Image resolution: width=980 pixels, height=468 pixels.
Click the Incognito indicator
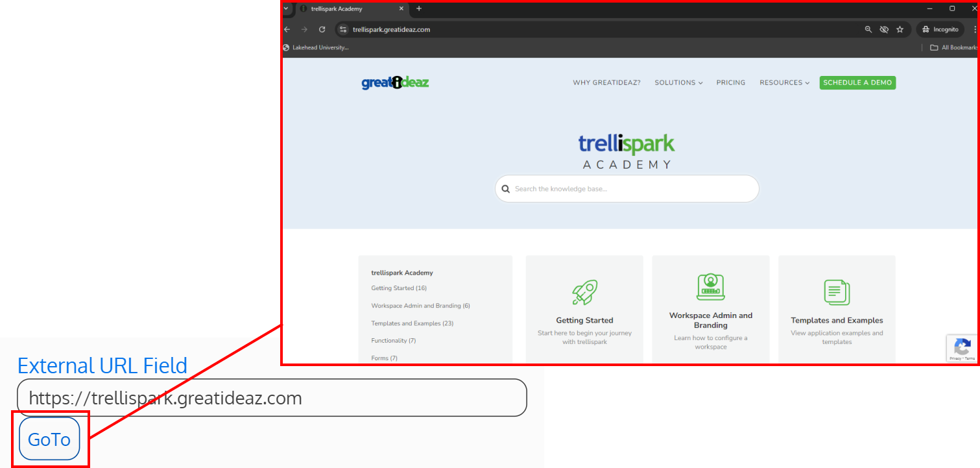click(x=940, y=29)
